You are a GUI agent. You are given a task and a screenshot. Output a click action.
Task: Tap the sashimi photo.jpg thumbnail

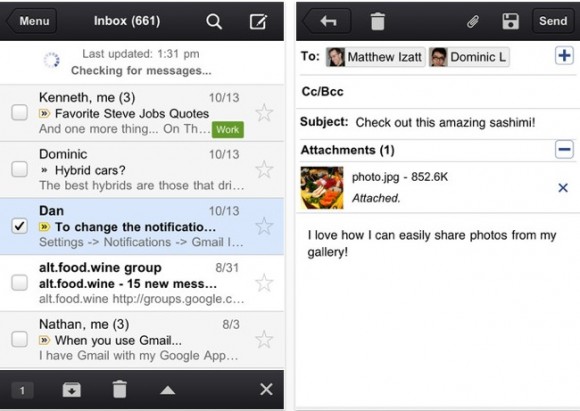click(x=322, y=188)
